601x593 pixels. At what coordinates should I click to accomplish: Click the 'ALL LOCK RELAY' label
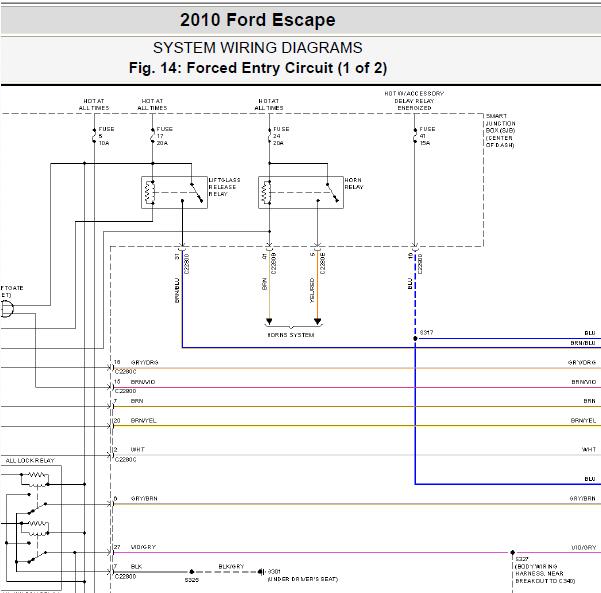point(30,460)
